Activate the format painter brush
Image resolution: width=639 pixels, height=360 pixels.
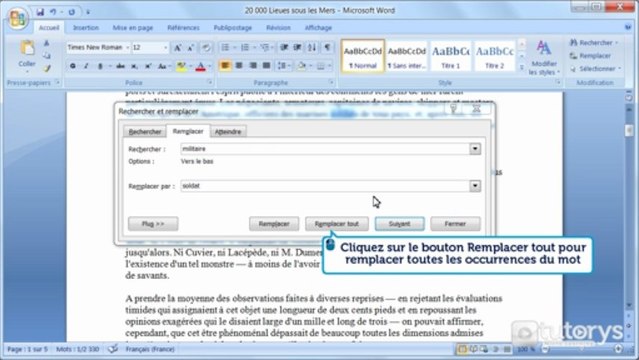[47, 68]
